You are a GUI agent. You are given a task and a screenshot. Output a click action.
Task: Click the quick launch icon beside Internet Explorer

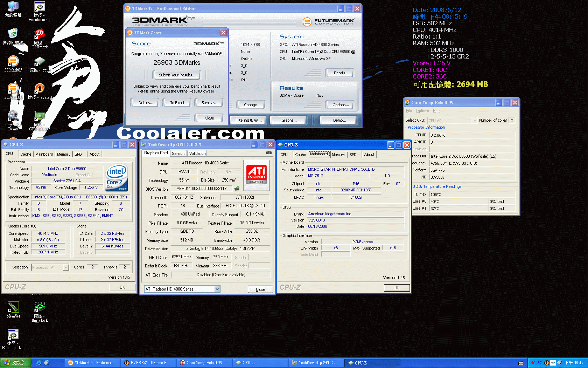[x=47, y=363]
